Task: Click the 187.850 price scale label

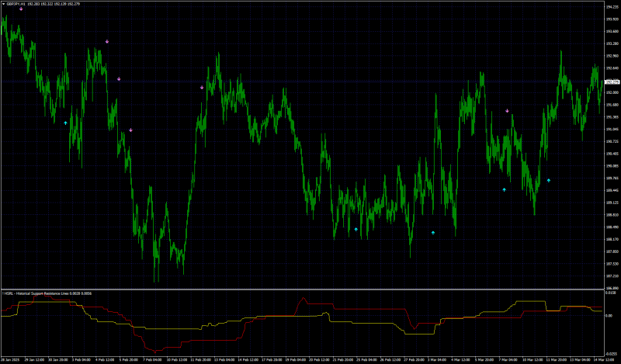Action: (612, 251)
